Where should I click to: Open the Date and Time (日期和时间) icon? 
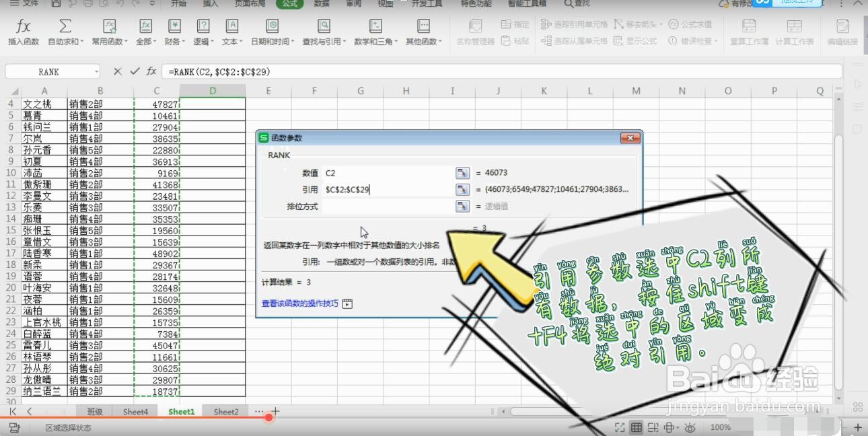[272, 26]
